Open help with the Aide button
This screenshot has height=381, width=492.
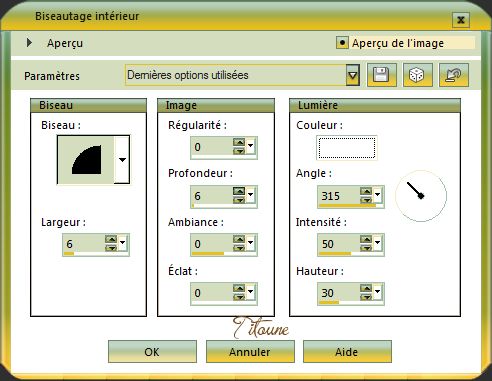tap(347, 352)
